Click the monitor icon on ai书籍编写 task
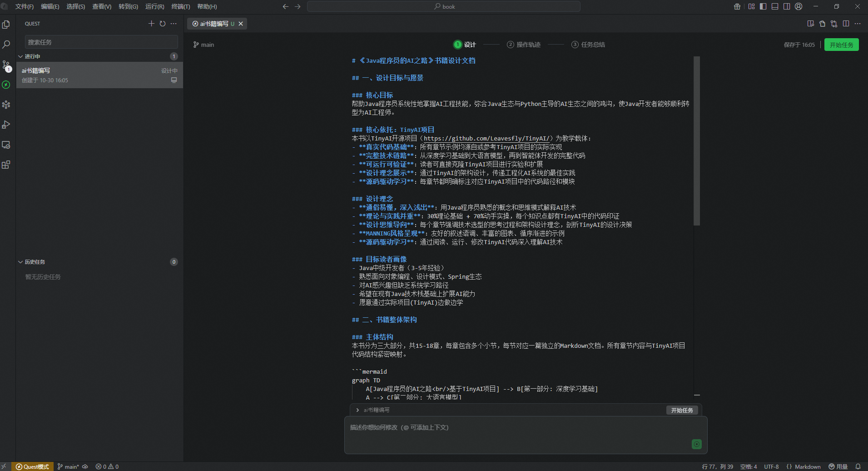This screenshot has height=471, width=868. tap(174, 80)
